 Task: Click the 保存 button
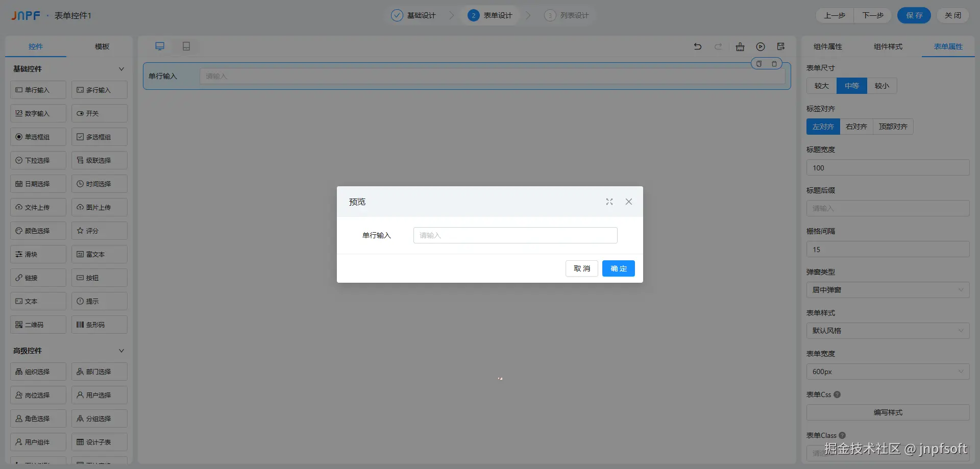[x=914, y=15]
